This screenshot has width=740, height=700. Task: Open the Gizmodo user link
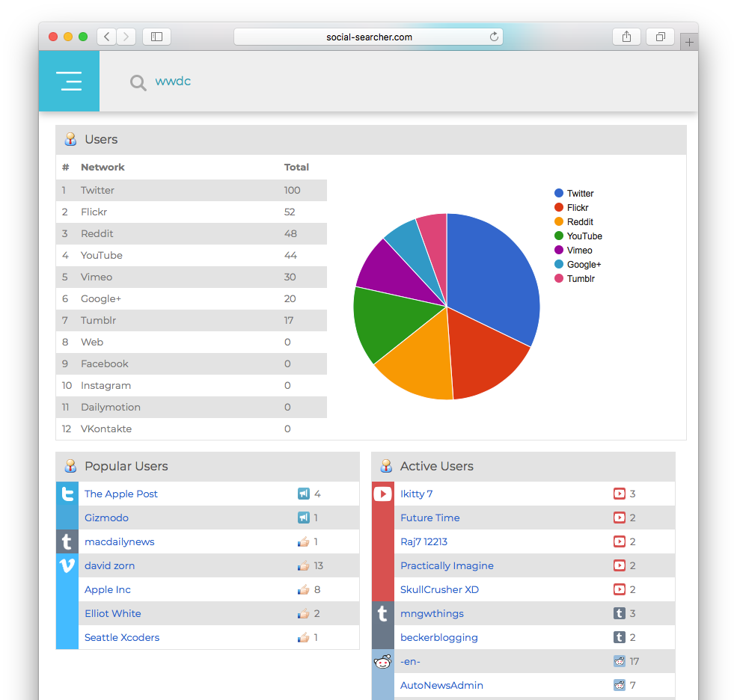click(x=106, y=518)
